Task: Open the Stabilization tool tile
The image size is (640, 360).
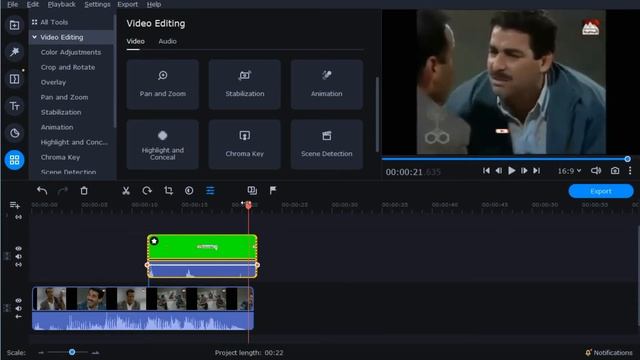Action: 244,84
